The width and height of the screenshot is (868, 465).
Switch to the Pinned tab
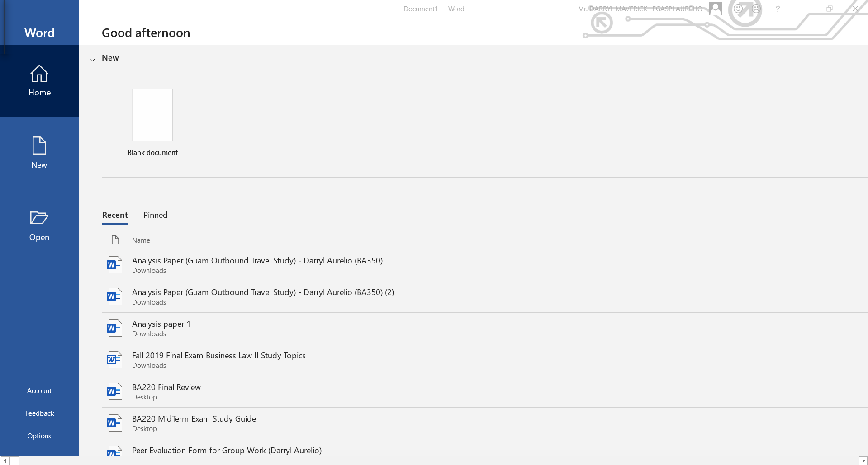[156, 215]
